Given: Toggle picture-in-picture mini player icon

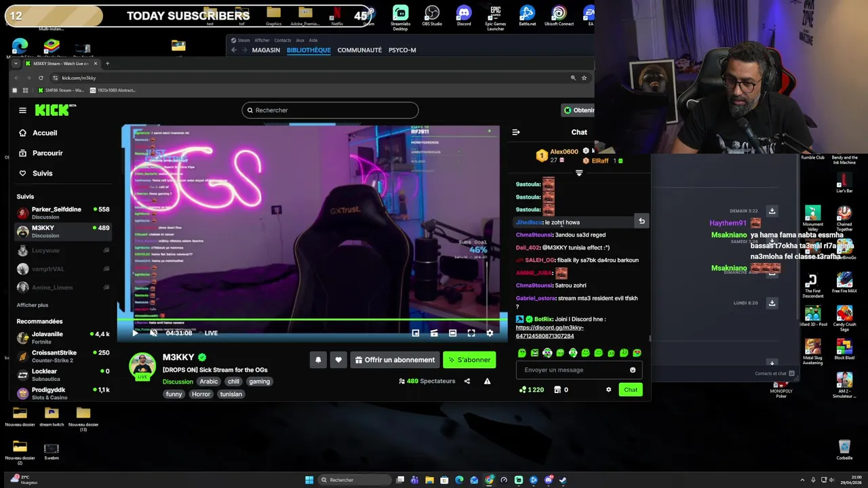Looking at the screenshot, I should pyautogui.click(x=416, y=333).
